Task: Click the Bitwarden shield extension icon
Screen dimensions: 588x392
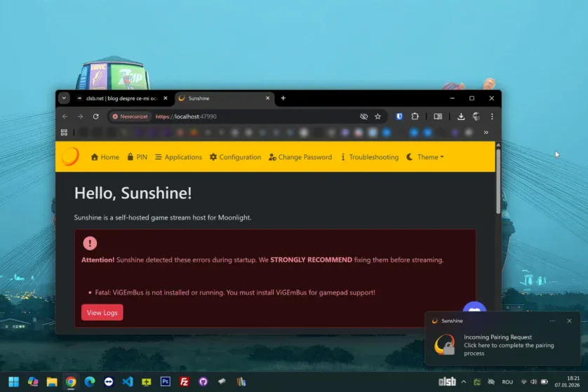Action: 399,116
